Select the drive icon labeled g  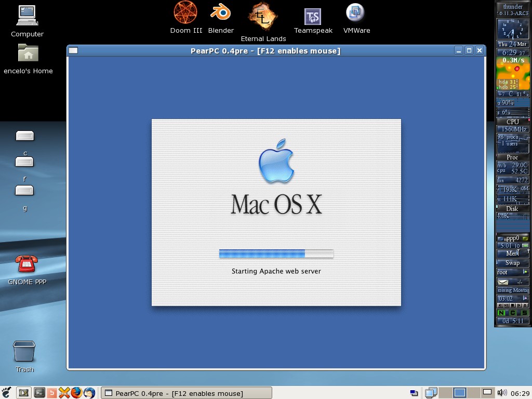point(24,190)
